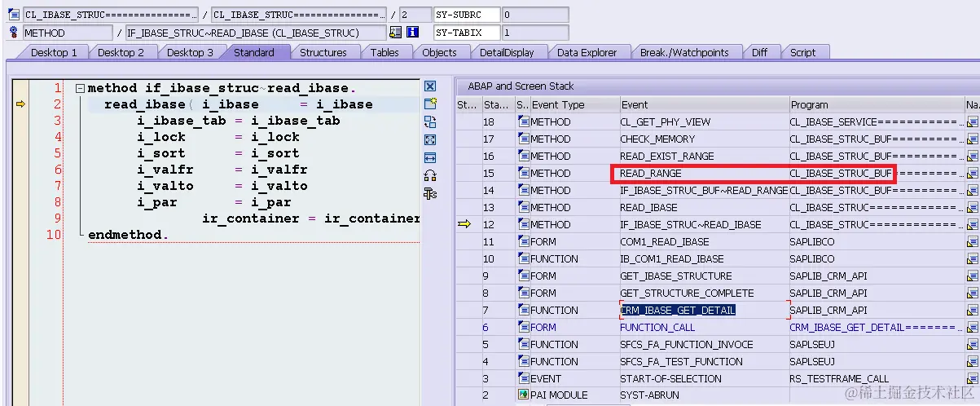The image size is (980, 406).
Task: Click the blue CRM_IBASE_GET_DETAIL program cell in row 6
Action: [x=876, y=328]
